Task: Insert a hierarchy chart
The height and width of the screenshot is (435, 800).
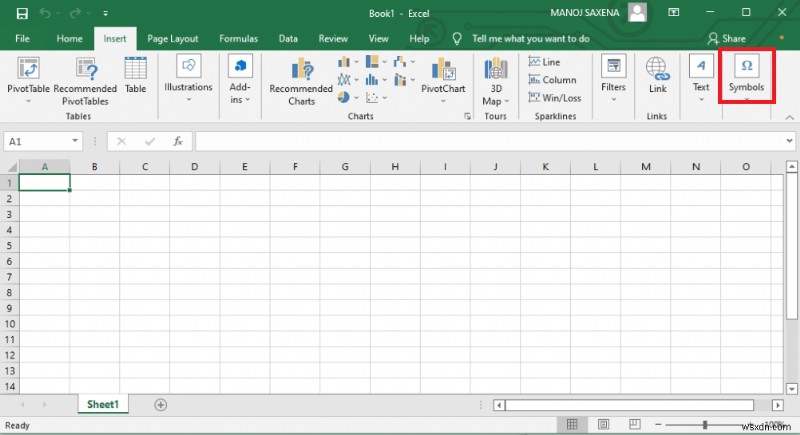Action: [376, 62]
